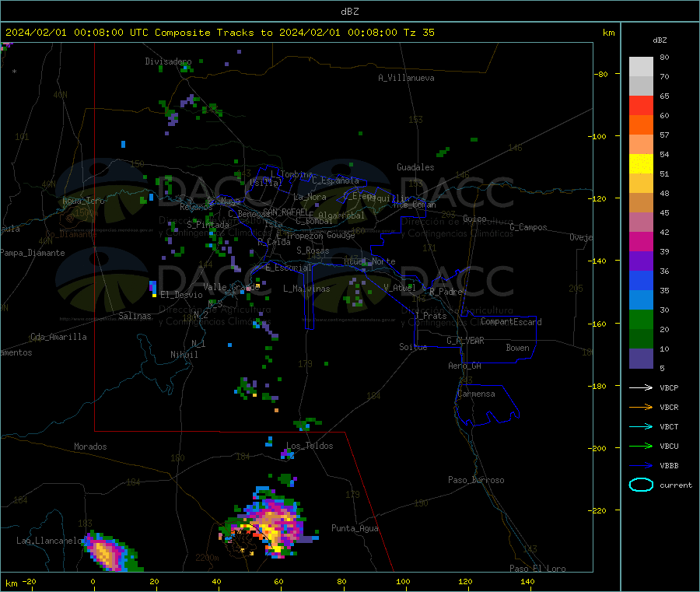Click the '140' value on the bottom axis
Screen dimensions: 700x592
click(x=527, y=582)
